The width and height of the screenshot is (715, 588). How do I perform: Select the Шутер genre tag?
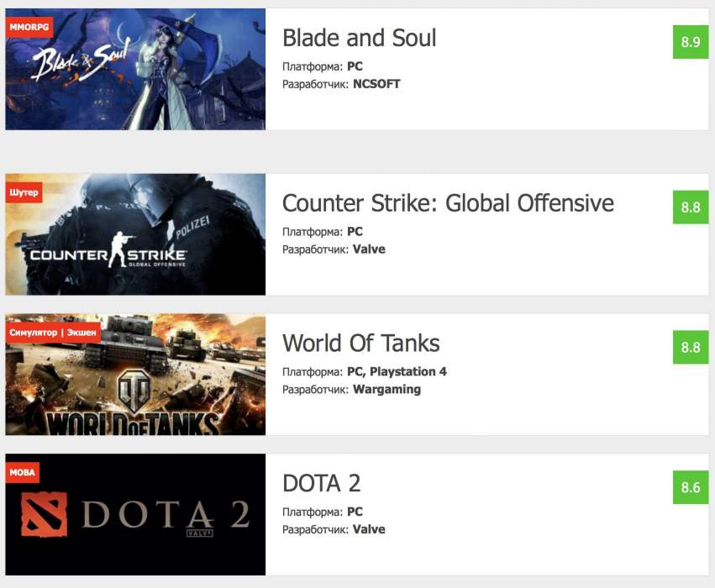pos(24,192)
